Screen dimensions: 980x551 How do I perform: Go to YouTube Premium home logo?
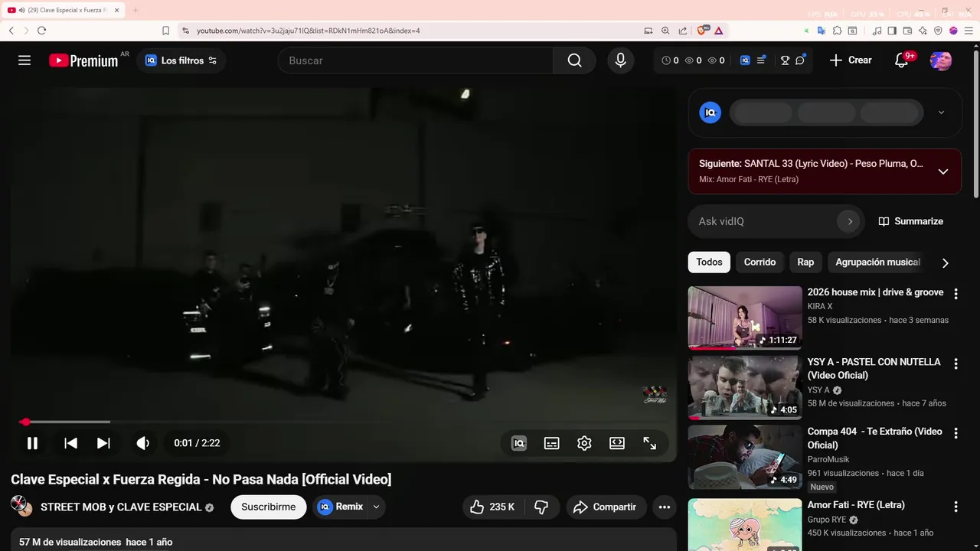pos(83,60)
